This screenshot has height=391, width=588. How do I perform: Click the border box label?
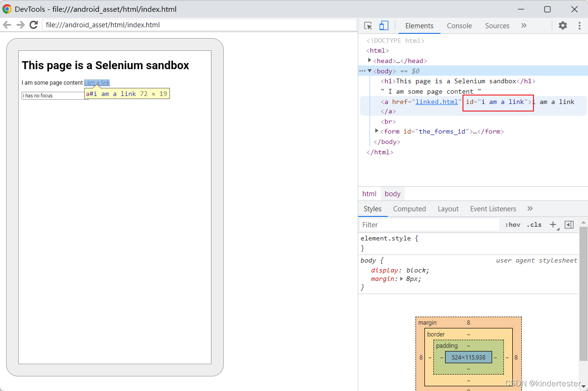[x=436, y=334]
